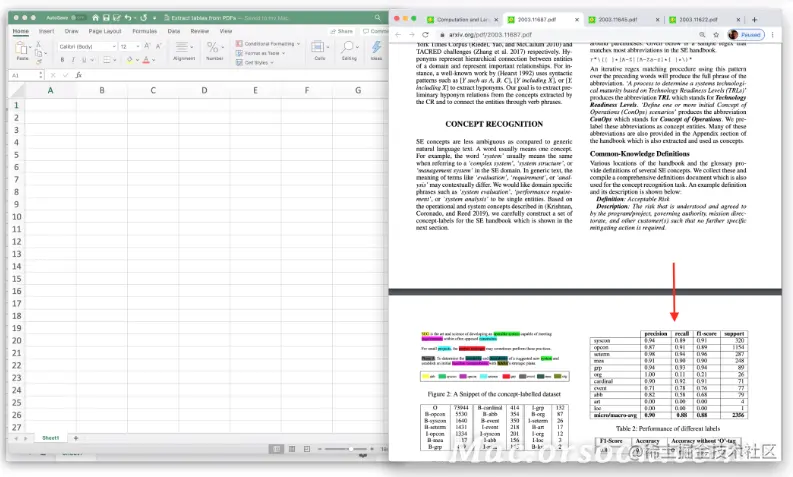Click browser Back arrow
The height and width of the screenshot is (477, 793).
[398, 35]
